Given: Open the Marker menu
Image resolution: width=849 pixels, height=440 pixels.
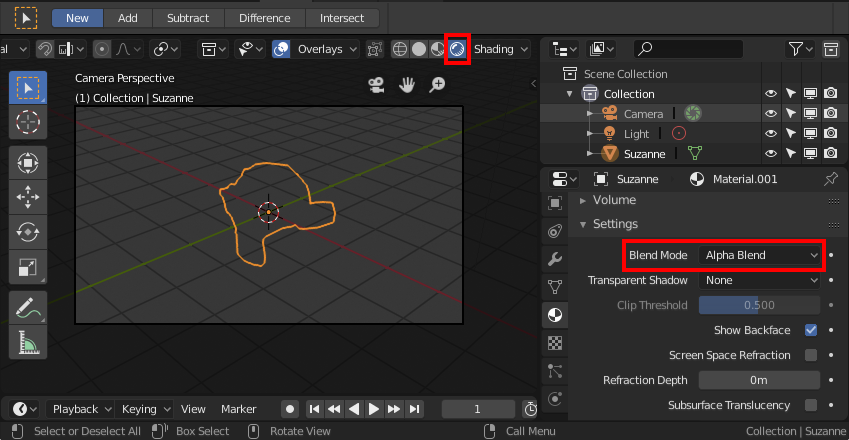Looking at the screenshot, I should tap(238, 409).
